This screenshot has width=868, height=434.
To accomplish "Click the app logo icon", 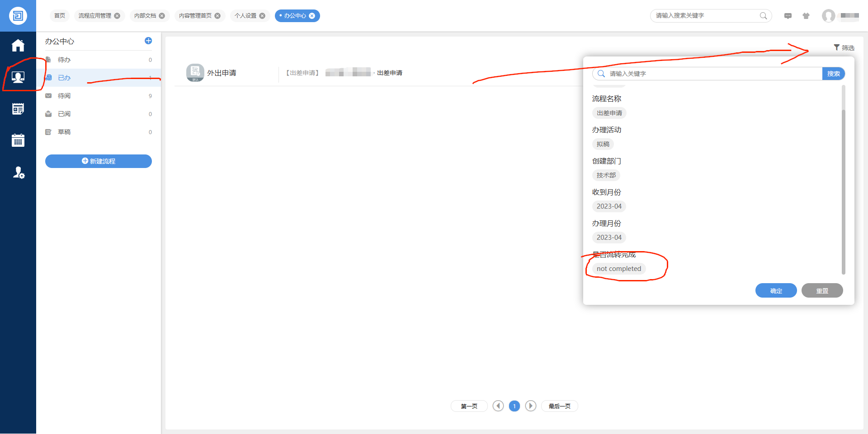I will click(18, 16).
